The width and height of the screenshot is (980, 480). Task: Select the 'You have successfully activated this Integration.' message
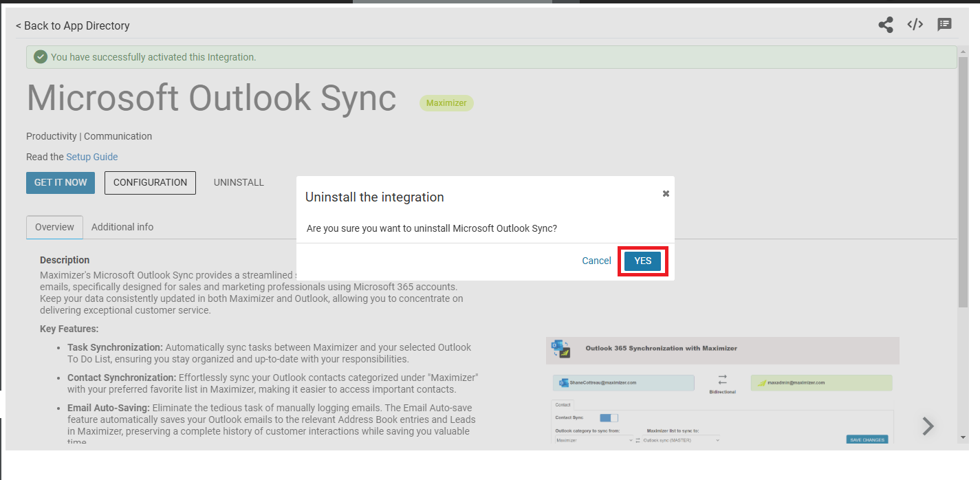(x=153, y=57)
